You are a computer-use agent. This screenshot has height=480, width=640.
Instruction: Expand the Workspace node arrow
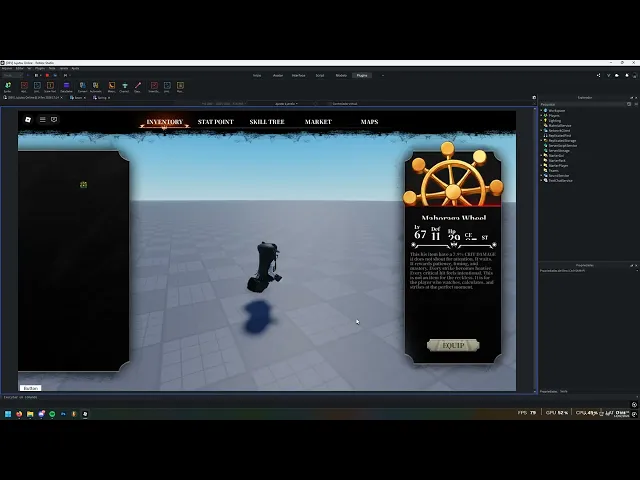coord(542,111)
